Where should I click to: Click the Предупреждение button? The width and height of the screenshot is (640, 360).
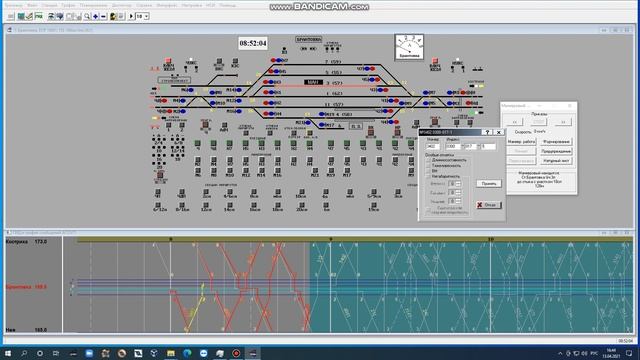556,151
